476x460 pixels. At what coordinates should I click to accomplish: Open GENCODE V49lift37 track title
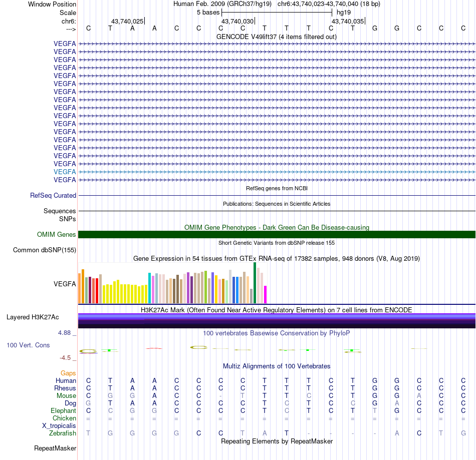pyautogui.click(x=276, y=37)
